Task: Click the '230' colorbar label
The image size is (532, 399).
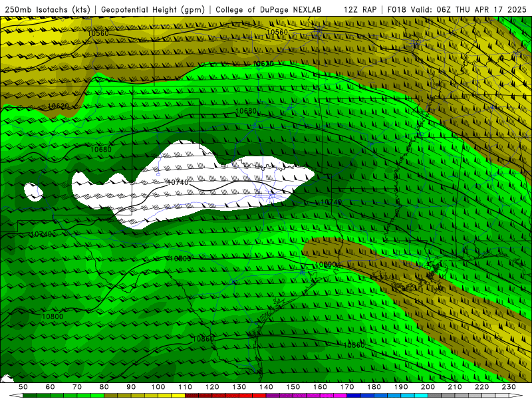Action: coord(509,387)
